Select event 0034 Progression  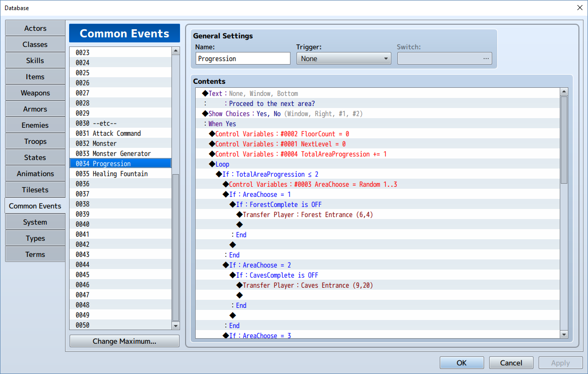tap(121, 164)
